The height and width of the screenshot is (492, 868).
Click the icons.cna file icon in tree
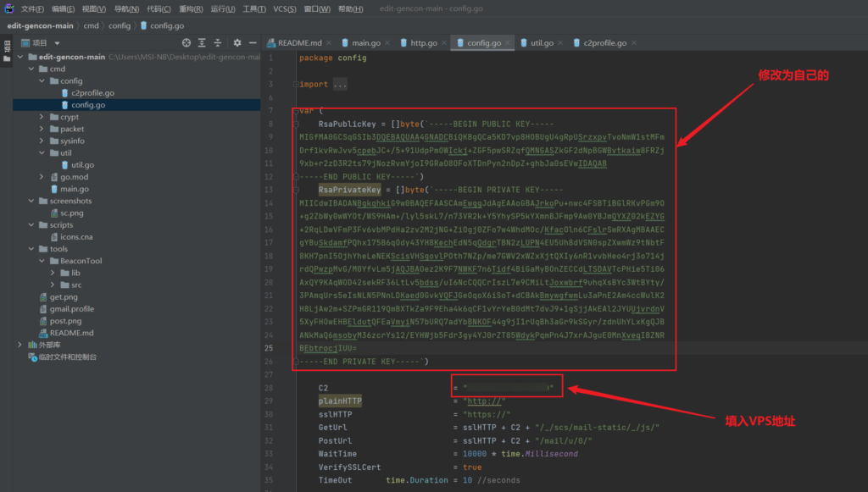54,236
